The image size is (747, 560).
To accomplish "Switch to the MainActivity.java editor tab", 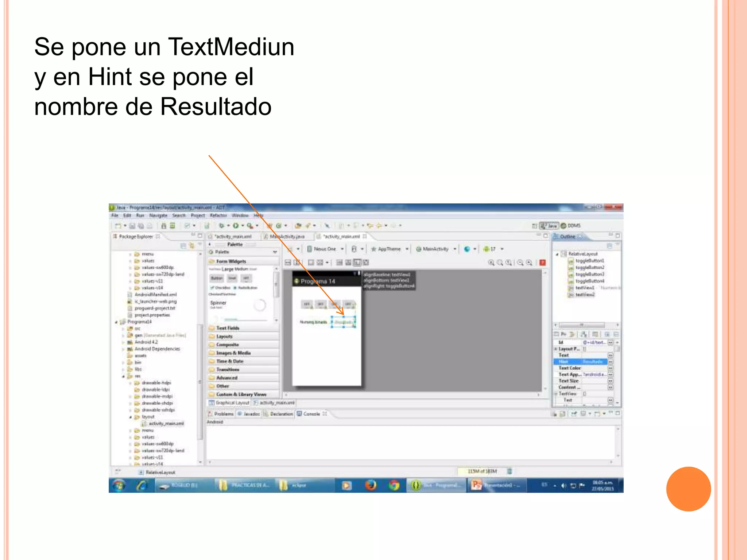I will pyautogui.click(x=286, y=237).
